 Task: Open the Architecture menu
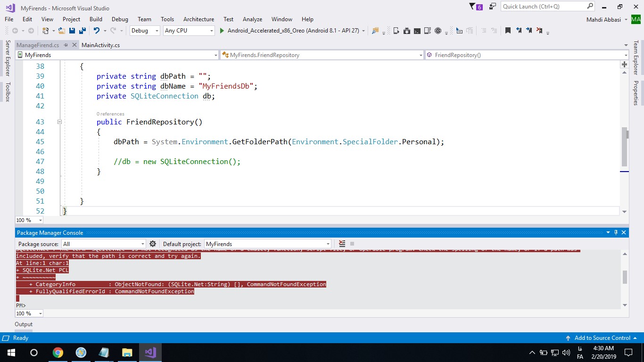(x=198, y=19)
